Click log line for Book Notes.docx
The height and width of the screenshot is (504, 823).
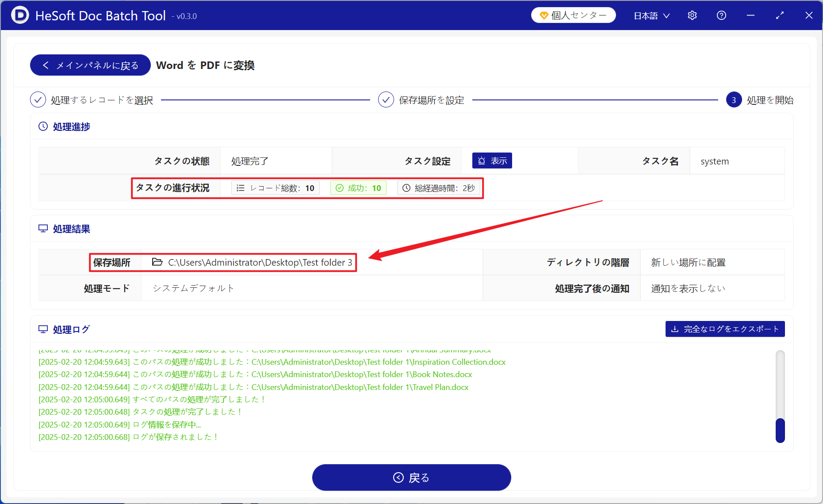[255, 374]
